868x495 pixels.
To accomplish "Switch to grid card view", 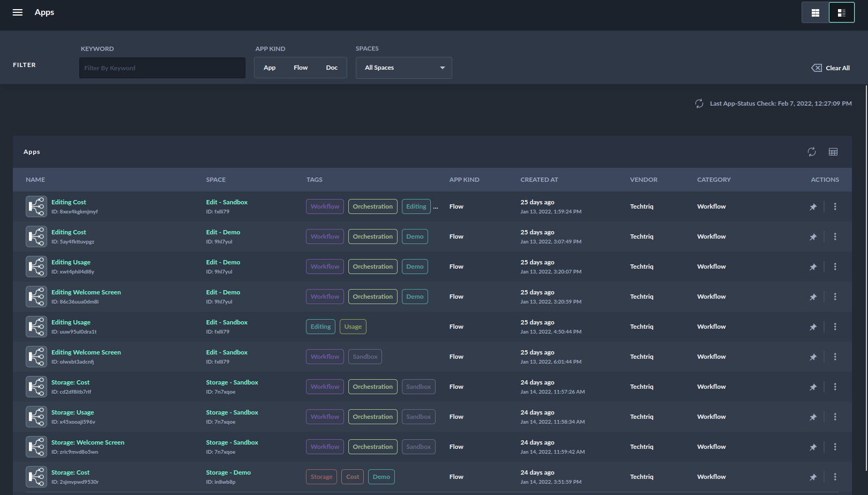I will [815, 13].
